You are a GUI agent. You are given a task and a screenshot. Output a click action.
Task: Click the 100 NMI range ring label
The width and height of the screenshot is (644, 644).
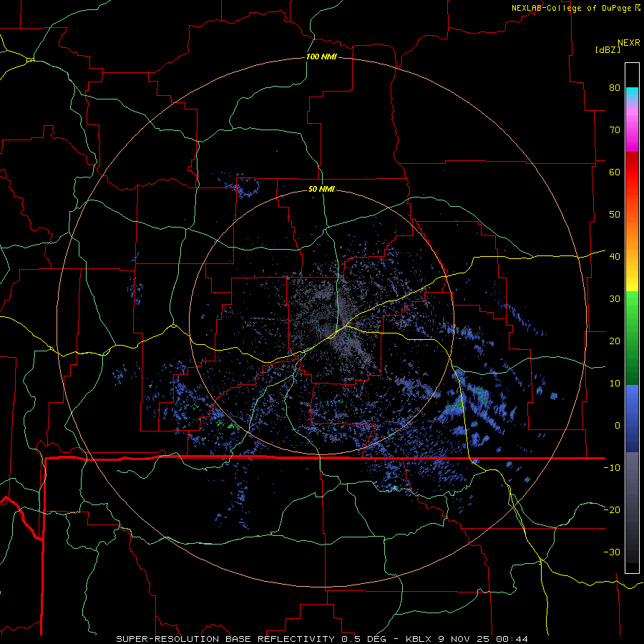tap(321, 57)
